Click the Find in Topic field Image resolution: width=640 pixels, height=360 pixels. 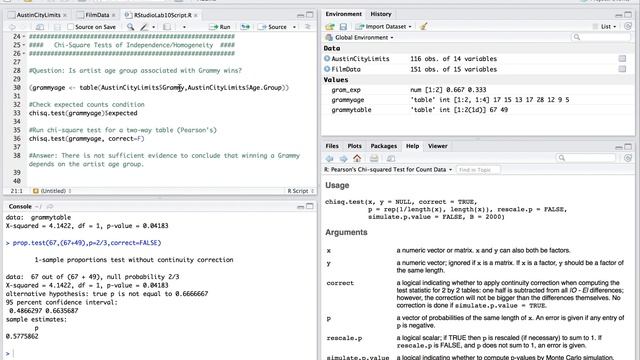pos(478,170)
